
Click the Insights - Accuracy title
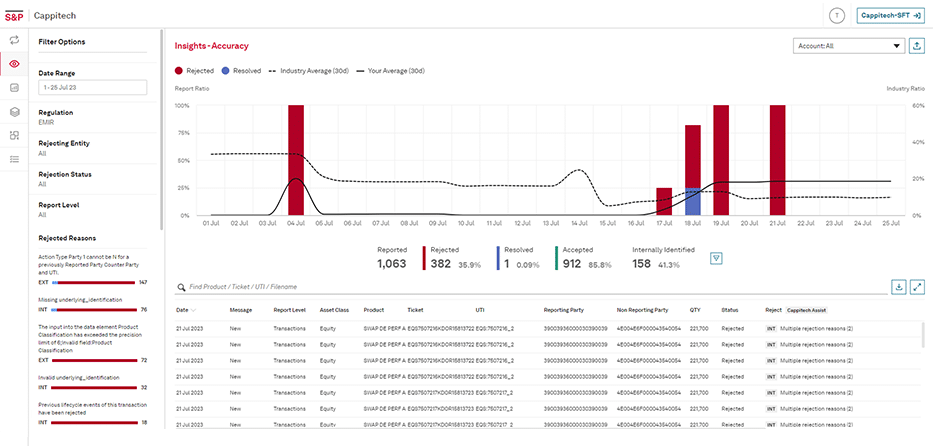click(x=211, y=46)
